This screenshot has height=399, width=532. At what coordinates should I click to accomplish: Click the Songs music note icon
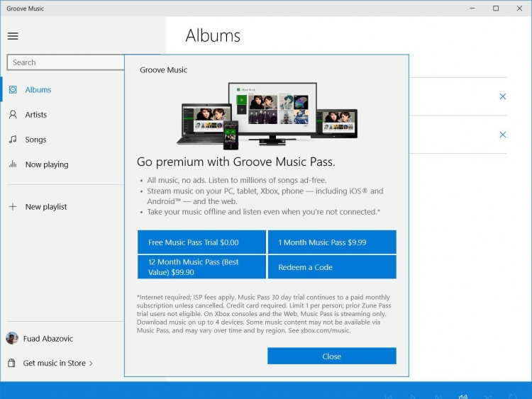[x=13, y=140]
